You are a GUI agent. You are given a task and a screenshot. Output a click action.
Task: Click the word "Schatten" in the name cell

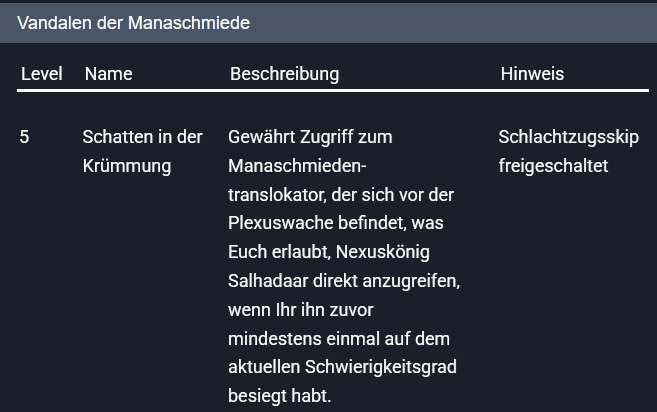tap(115, 137)
